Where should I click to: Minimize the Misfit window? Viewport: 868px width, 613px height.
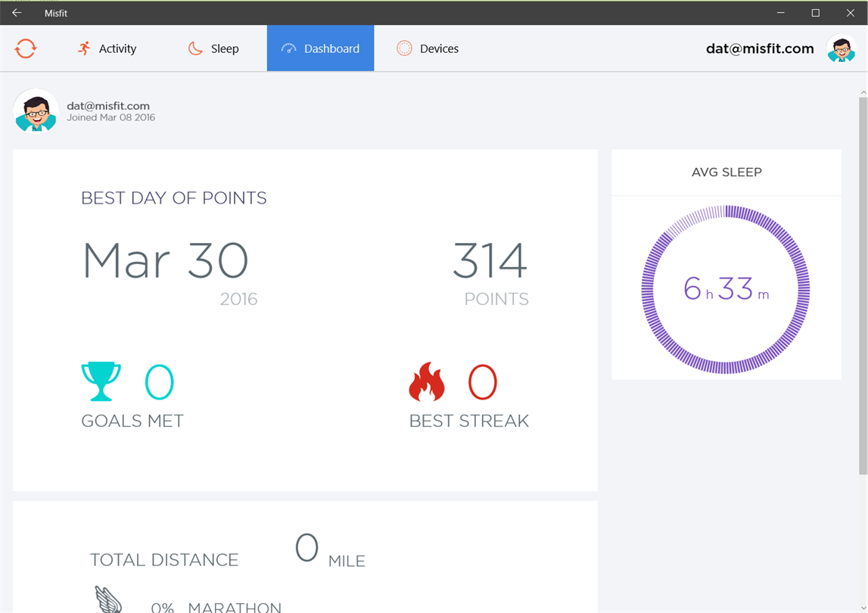[x=780, y=13]
